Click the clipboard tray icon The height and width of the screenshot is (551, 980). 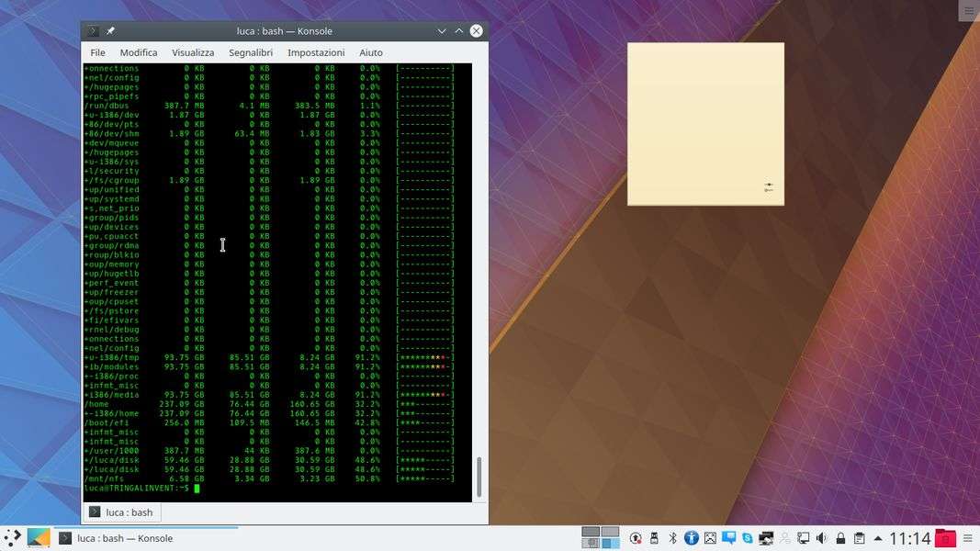pyautogui.click(x=859, y=538)
